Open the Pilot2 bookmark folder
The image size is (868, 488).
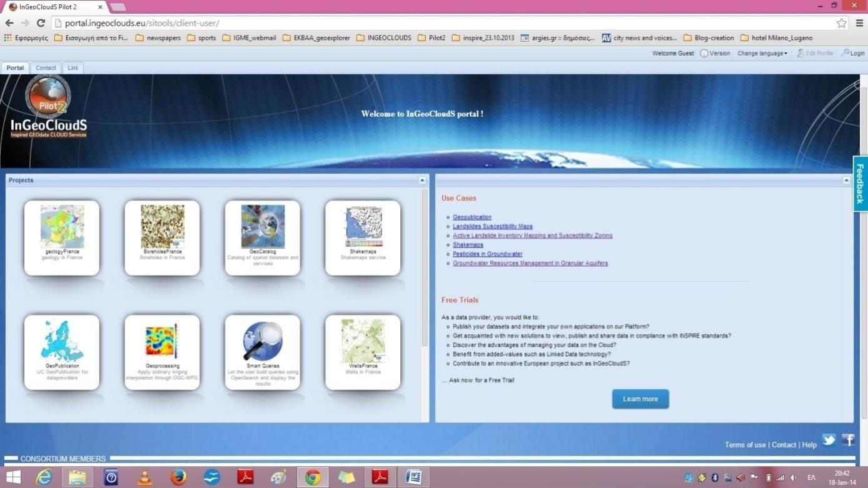431,37
